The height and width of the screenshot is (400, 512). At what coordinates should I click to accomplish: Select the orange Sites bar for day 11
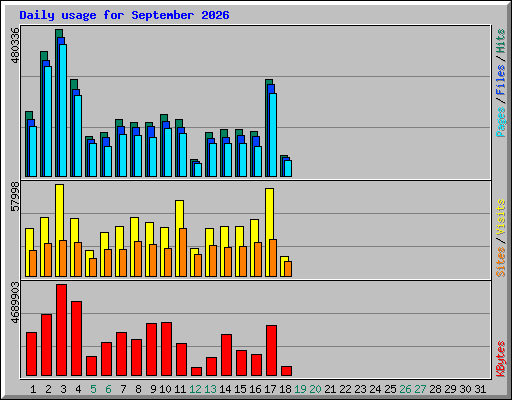pyautogui.click(x=183, y=252)
